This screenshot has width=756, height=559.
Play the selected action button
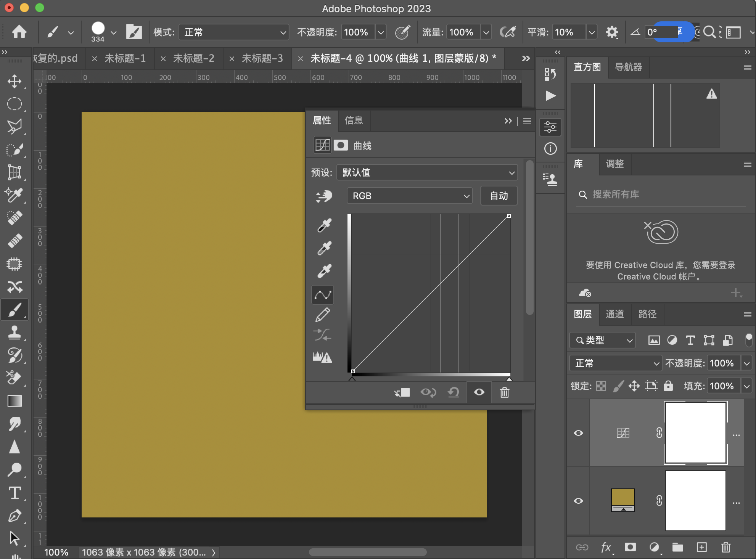[550, 96]
